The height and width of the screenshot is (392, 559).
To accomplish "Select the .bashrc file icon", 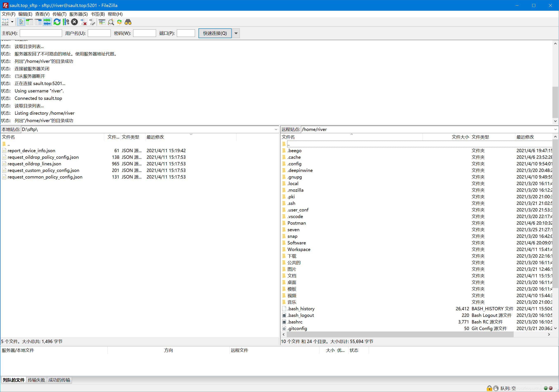I will point(284,322).
